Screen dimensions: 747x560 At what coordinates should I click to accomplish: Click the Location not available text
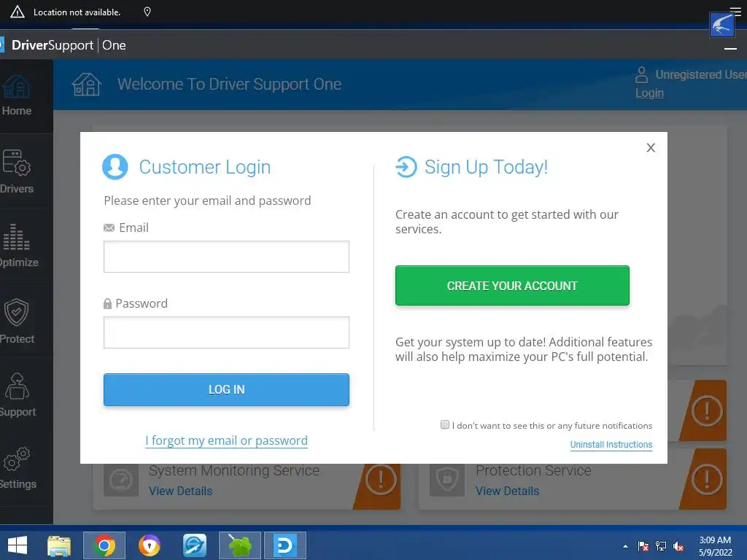click(x=77, y=12)
